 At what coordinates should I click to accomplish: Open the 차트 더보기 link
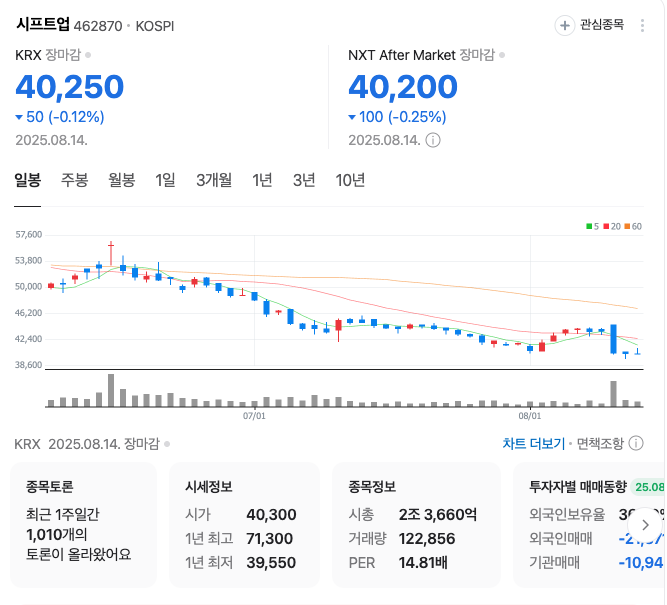(533, 444)
